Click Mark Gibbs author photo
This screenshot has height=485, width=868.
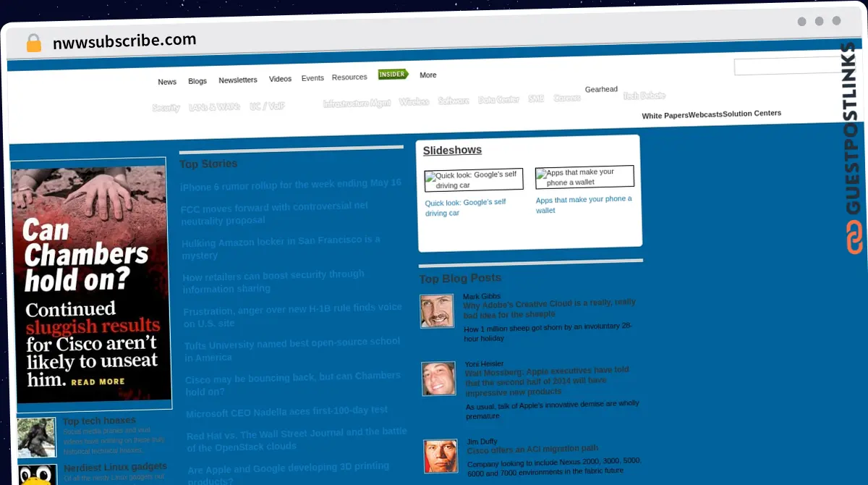[437, 311]
